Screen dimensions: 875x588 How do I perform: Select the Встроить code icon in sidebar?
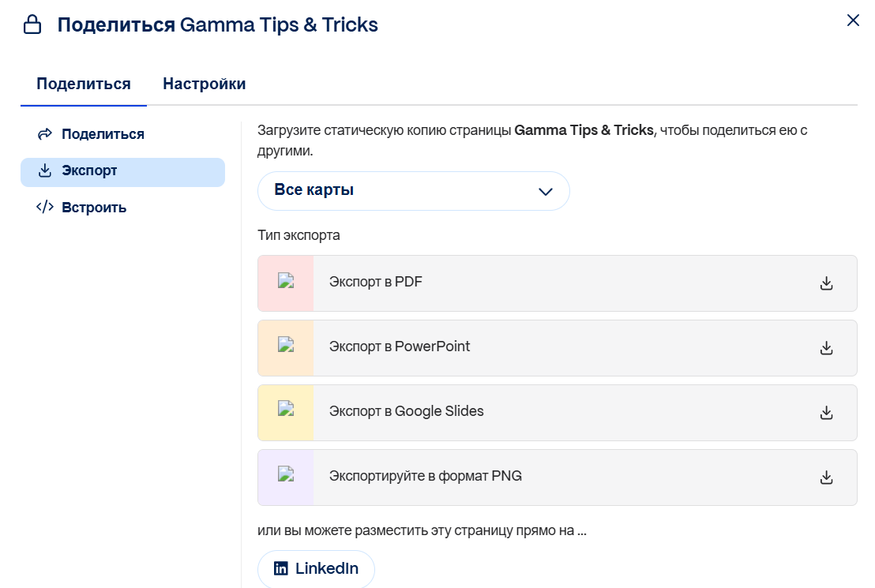(44, 207)
